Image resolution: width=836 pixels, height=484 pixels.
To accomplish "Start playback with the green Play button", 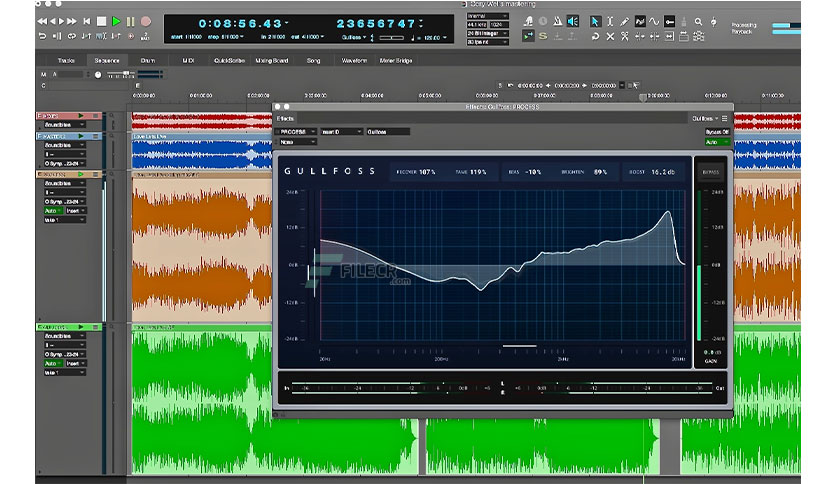I will 116,21.
